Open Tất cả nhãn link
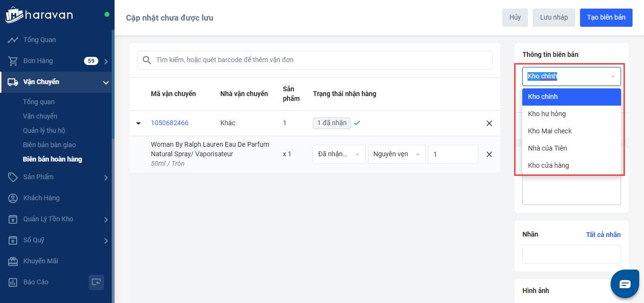Screen dimensions: 644x303 point(603,235)
